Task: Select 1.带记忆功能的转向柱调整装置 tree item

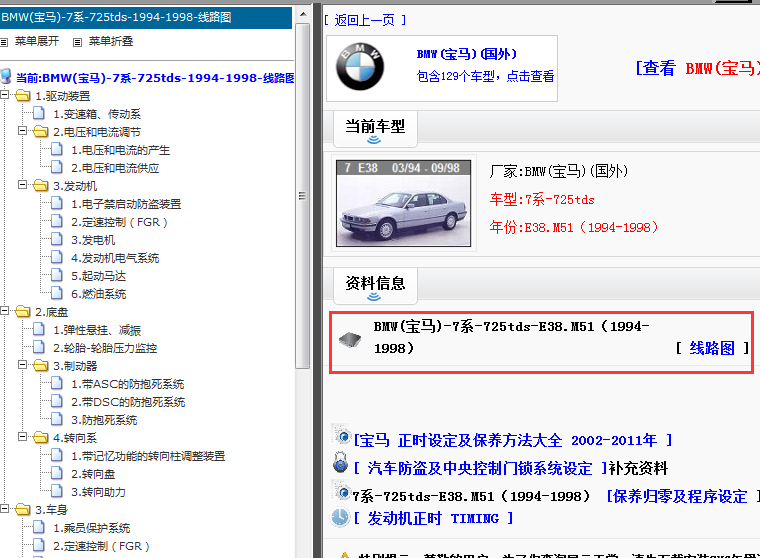Action: click(x=148, y=455)
